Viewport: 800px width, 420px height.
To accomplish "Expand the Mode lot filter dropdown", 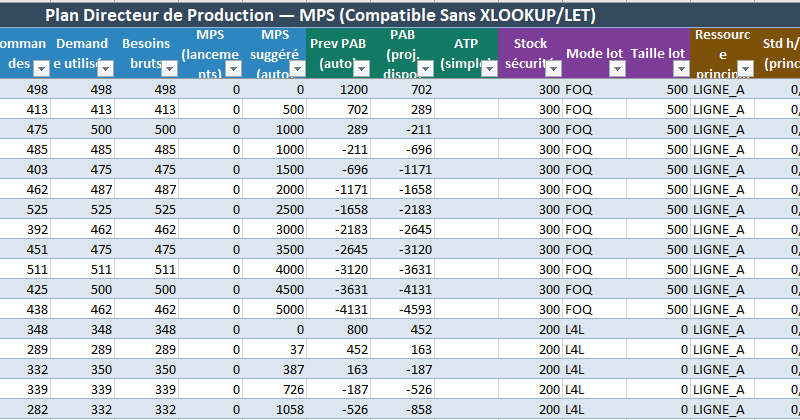I will pyautogui.click(x=617, y=68).
